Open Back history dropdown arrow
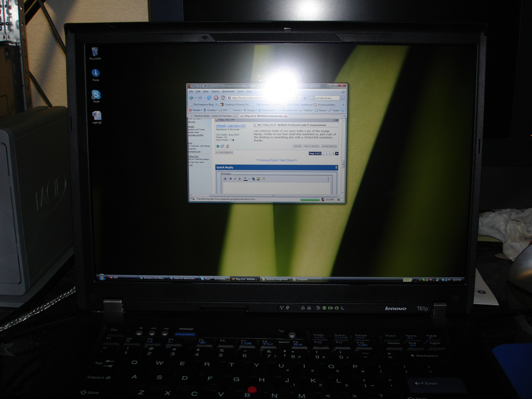532x399 pixels. pyautogui.click(x=196, y=98)
